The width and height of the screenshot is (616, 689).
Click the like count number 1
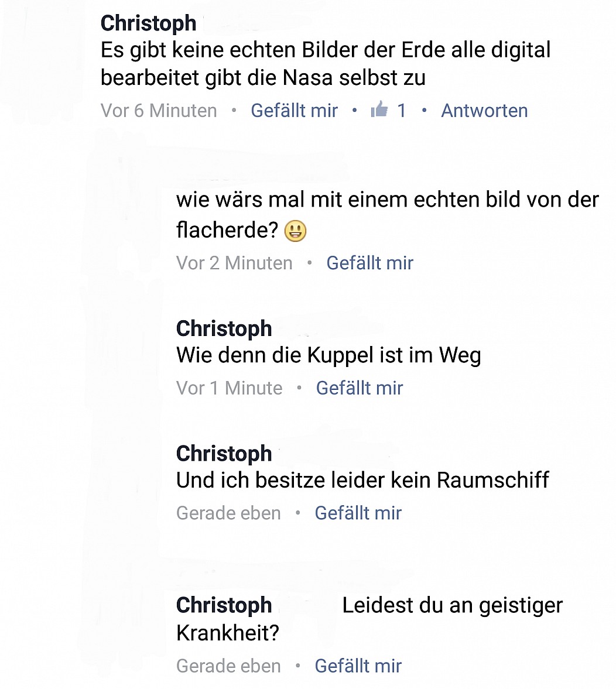(401, 111)
